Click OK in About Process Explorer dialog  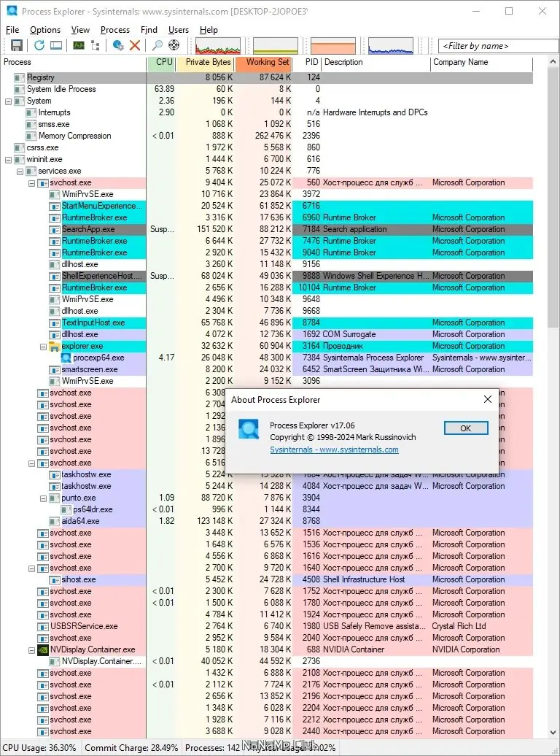point(465,428)
